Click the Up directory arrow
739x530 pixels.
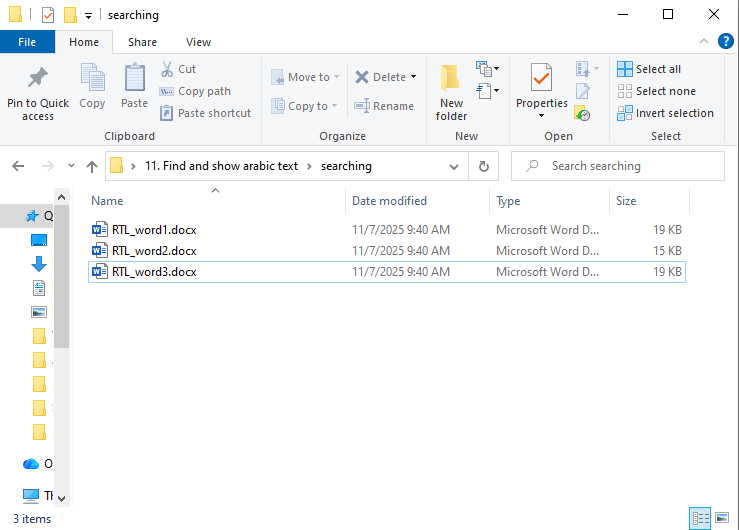(92, 166)
